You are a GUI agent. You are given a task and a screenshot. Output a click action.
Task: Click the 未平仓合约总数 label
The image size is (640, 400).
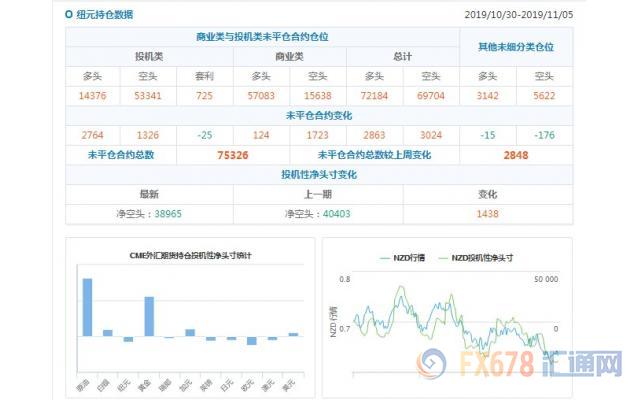tap(121, 155)
